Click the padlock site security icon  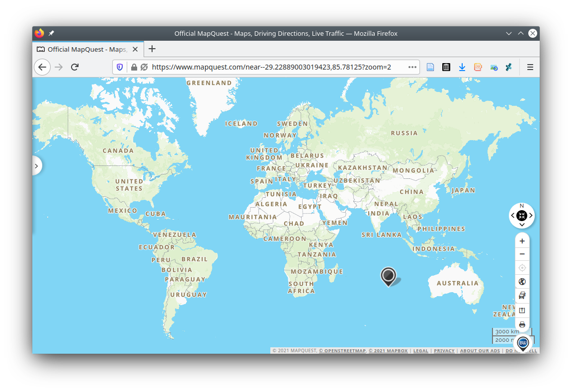(134, 67)
